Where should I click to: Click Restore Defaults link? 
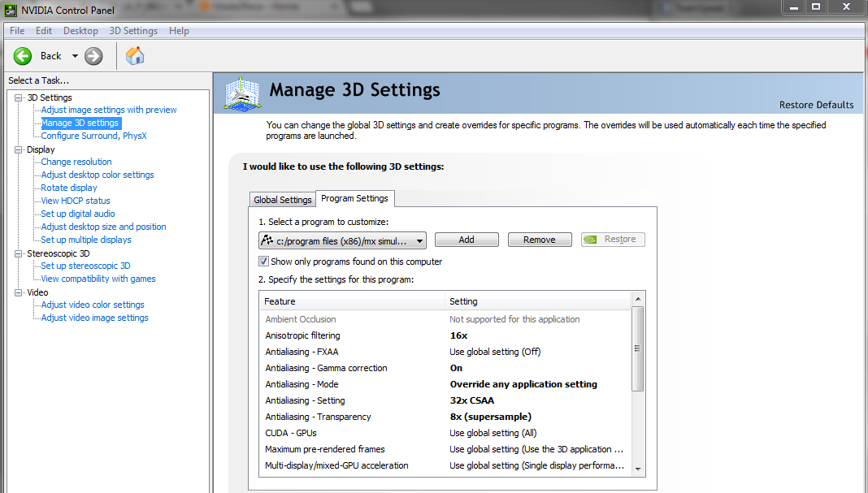(x=816, y=105)
